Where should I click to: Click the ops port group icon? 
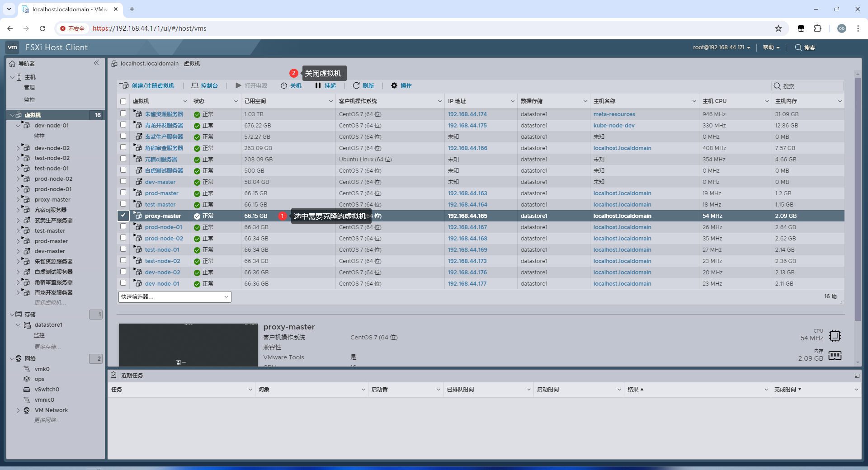click(27, 379)
